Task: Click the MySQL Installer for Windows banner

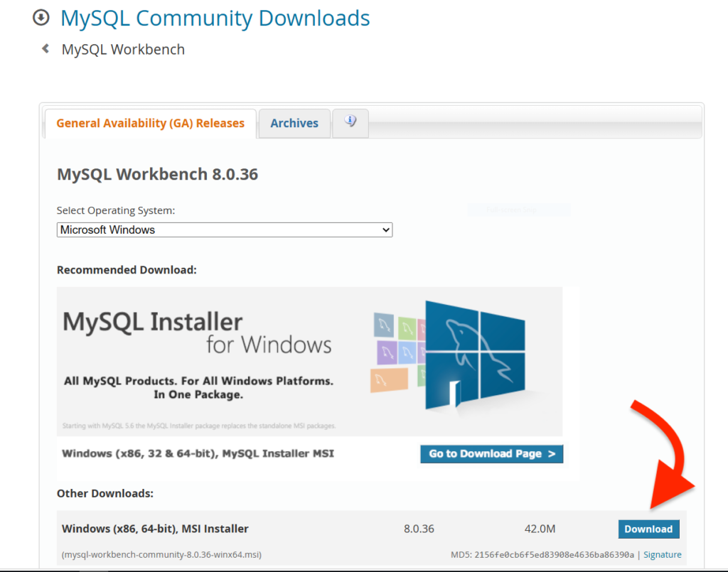Action: 310,362
